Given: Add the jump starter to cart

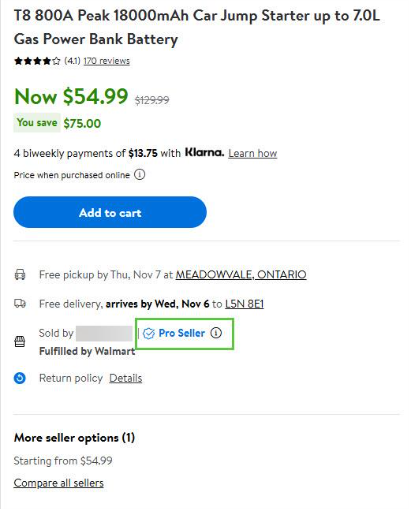Looking at the screenshot, I should [110, 212].
